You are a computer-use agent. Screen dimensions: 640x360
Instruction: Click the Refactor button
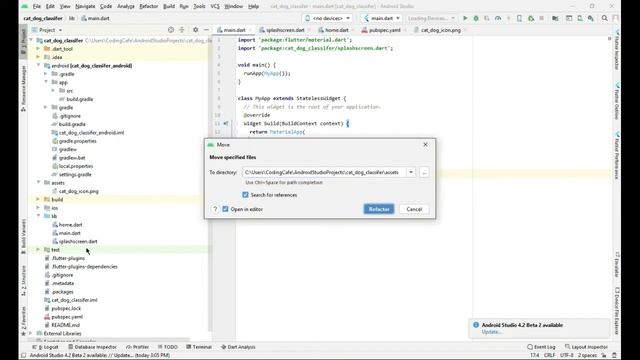tap(379, 209)
